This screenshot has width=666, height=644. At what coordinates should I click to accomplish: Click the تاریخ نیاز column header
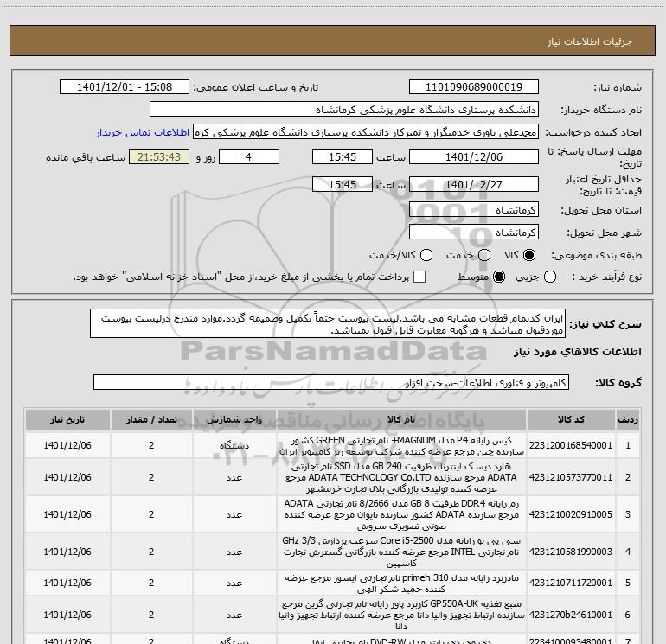pos(67,419)
